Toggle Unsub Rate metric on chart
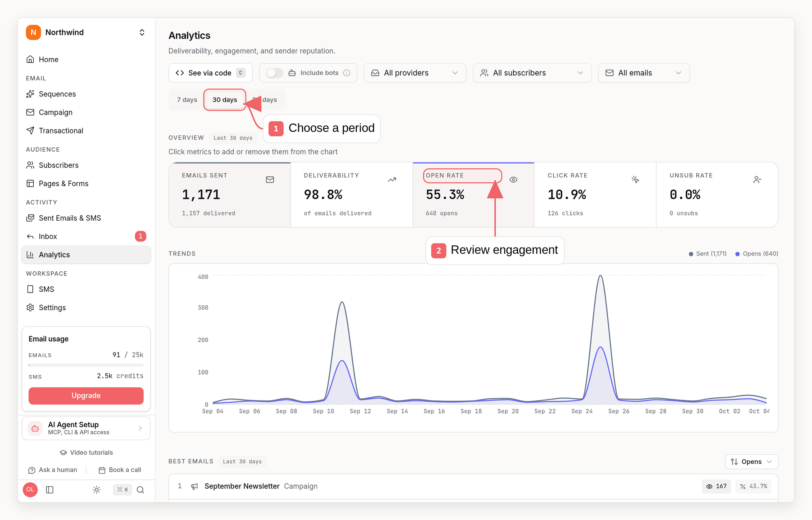812x520 pixels. (717, 195)
